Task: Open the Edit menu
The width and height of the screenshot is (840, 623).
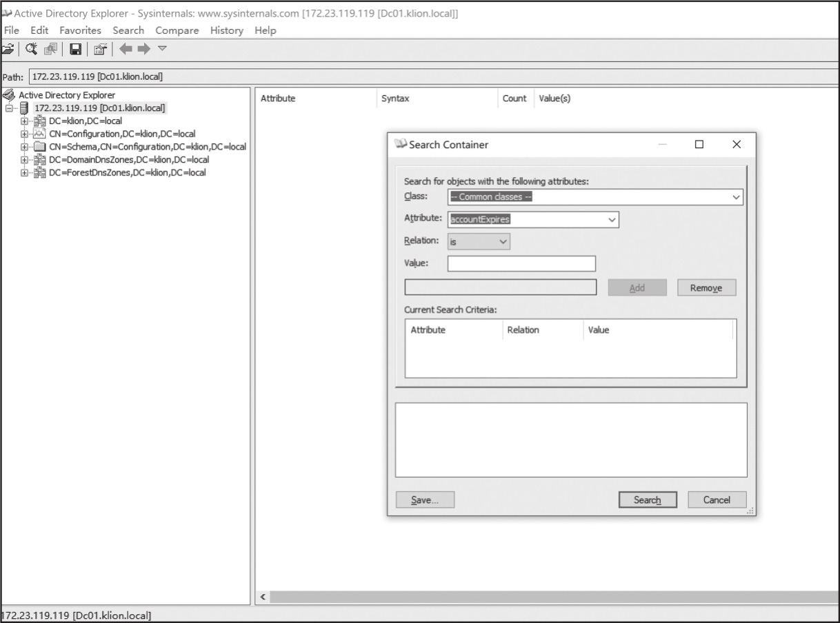Action: [x=39, y=30]
